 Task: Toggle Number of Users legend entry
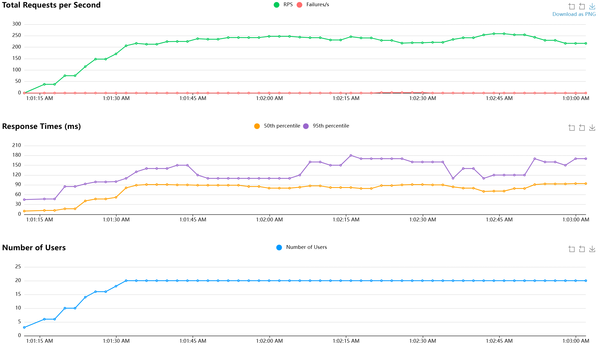coord(306,247)
